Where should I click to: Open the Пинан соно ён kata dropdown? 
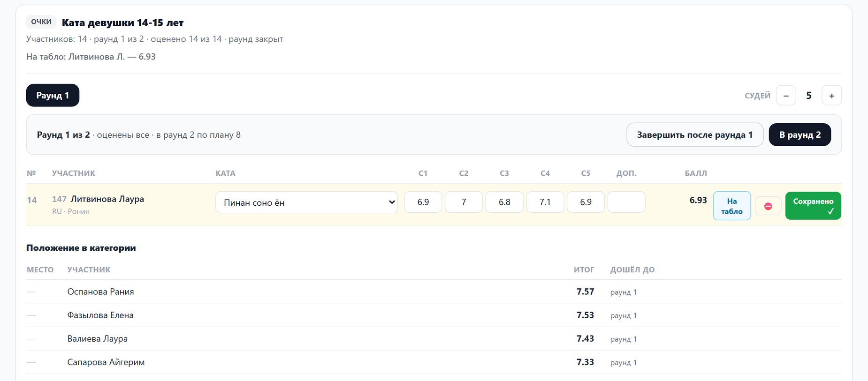click(x=306, y=202)
